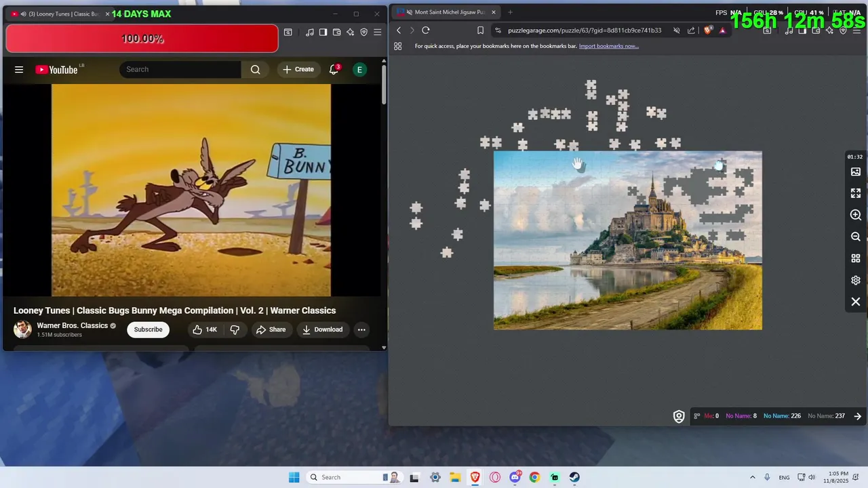Open Steam from the taskbar
The width and height of the screenshot is (868, 488).
tap(574, 477)
